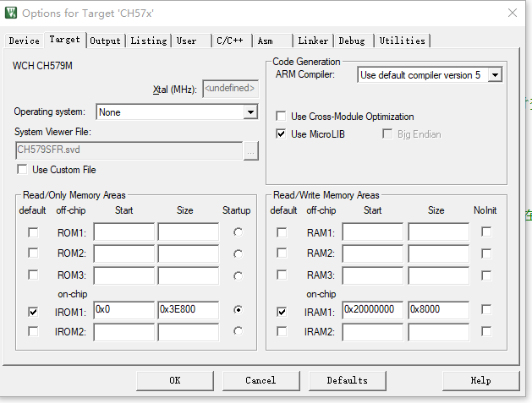This screenshot has height=403, width=532.
Task: Toggle the IRAM1 default checkbox
Action: click(x=282, y=312)
